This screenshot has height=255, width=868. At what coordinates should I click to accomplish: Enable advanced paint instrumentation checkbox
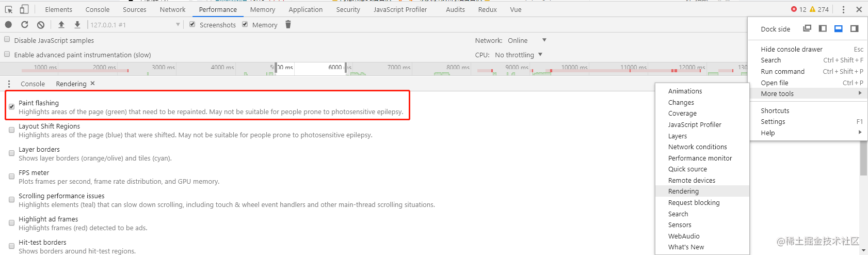click(x=7, y=54)
